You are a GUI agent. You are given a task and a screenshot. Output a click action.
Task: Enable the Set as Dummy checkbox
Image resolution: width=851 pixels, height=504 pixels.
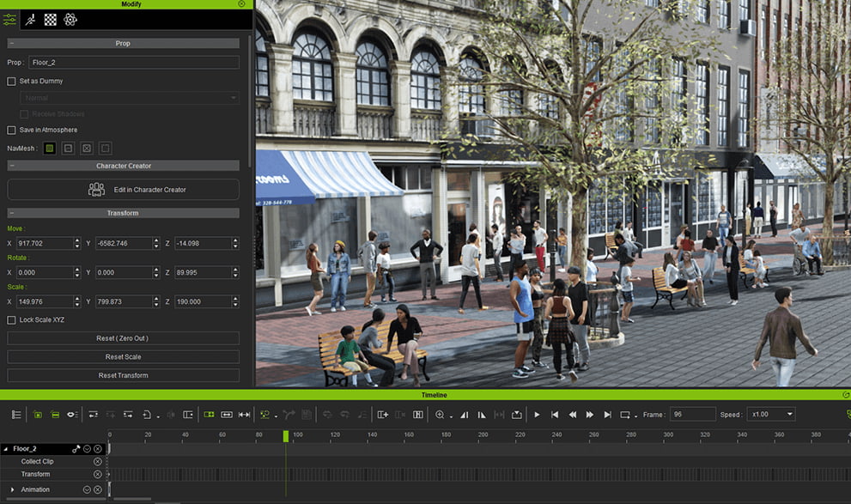coord(12,82)
